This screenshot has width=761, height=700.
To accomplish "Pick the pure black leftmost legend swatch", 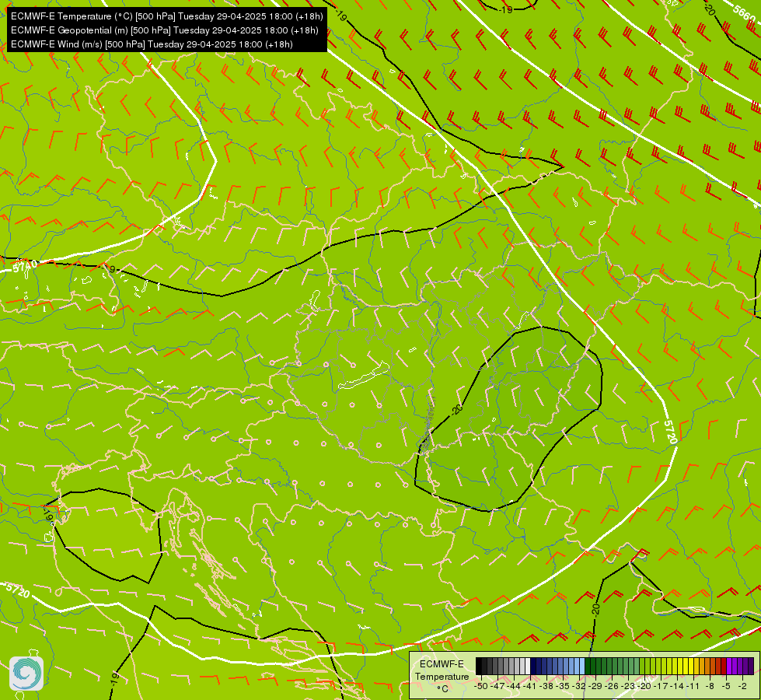I will point(479,666).
